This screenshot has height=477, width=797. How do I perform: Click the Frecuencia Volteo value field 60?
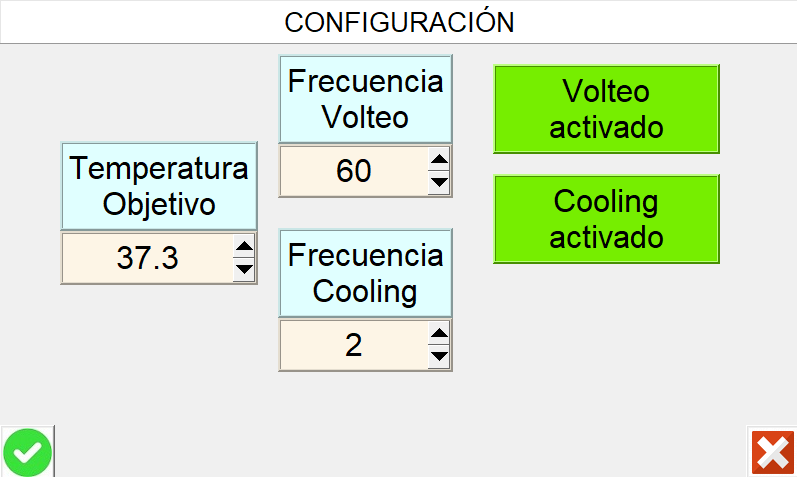click(353, 172)
